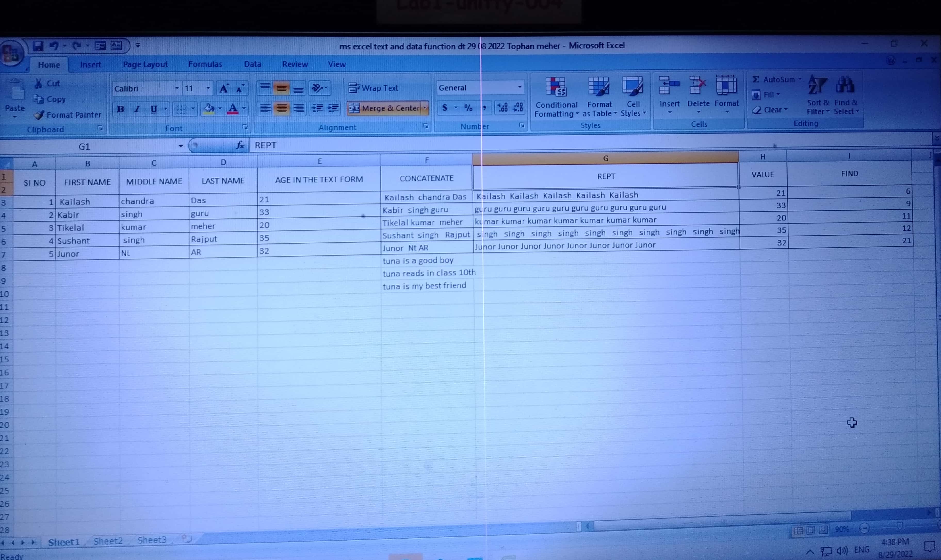Screen dimensions: 941x560
Task: Switch to the Formulas ribbon tab
Action: click(205, 64)
